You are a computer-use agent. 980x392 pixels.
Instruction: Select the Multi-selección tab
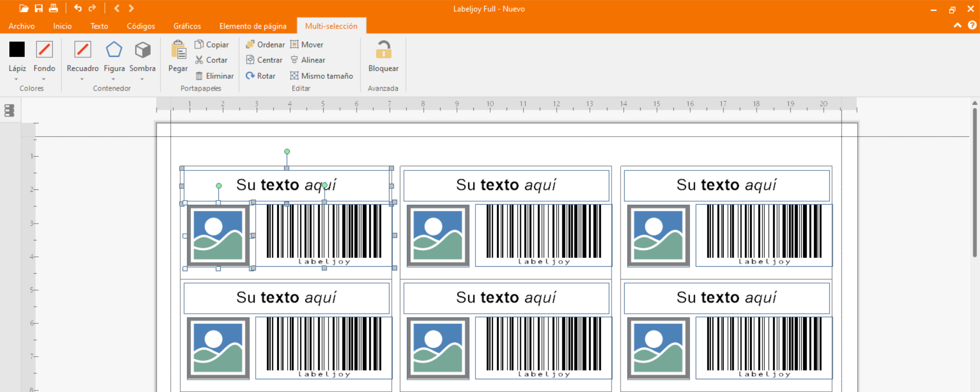coord(331,26)
